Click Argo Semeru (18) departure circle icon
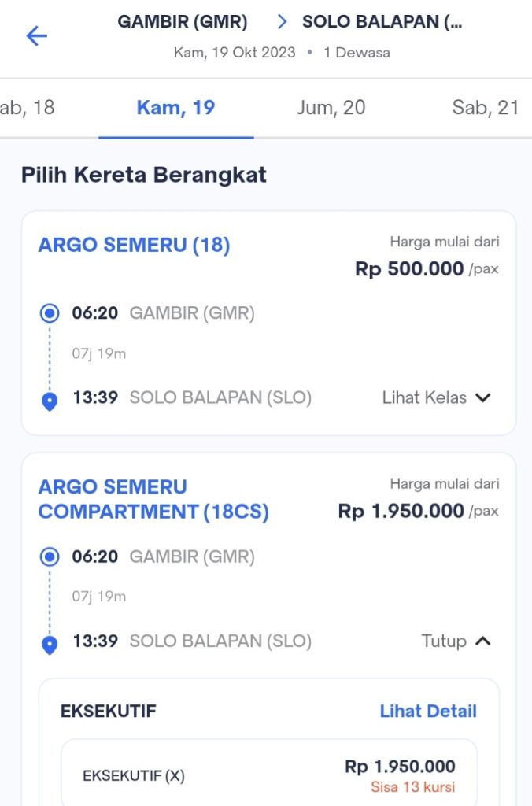Image resolution: width=532 pixels, height=806 pixels. (50, 314)
